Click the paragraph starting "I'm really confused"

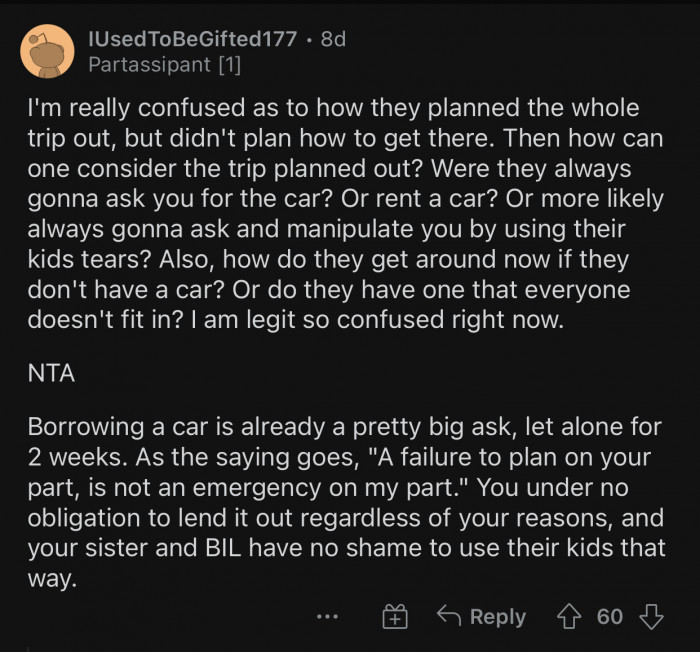345,212
